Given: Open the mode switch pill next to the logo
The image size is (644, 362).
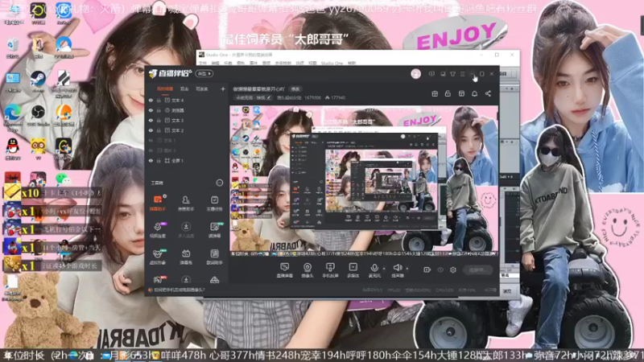Looking at the screenshot, I should (204, 74).
